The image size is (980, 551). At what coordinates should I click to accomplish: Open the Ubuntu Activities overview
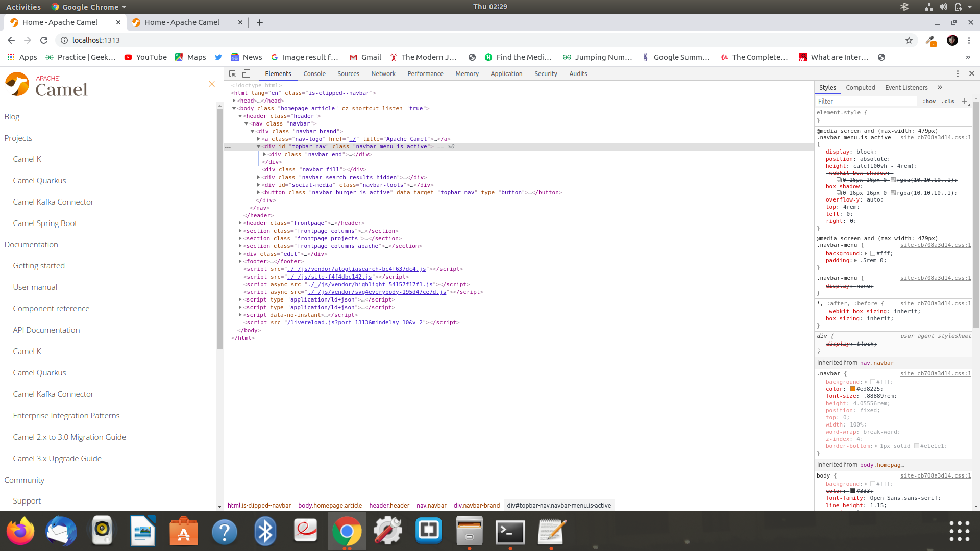click(23, 7)
